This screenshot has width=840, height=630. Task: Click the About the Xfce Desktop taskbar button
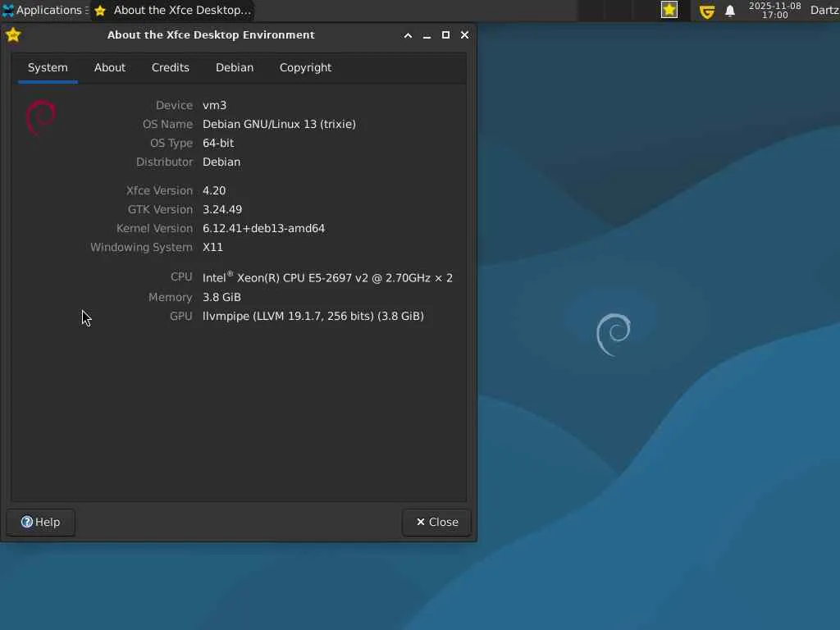[172, 10]
